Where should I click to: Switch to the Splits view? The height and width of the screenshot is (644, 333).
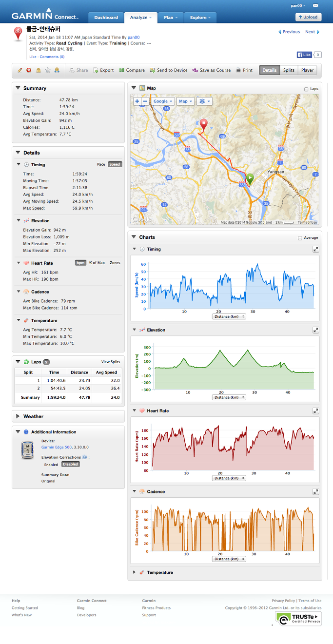pos(289,70)
